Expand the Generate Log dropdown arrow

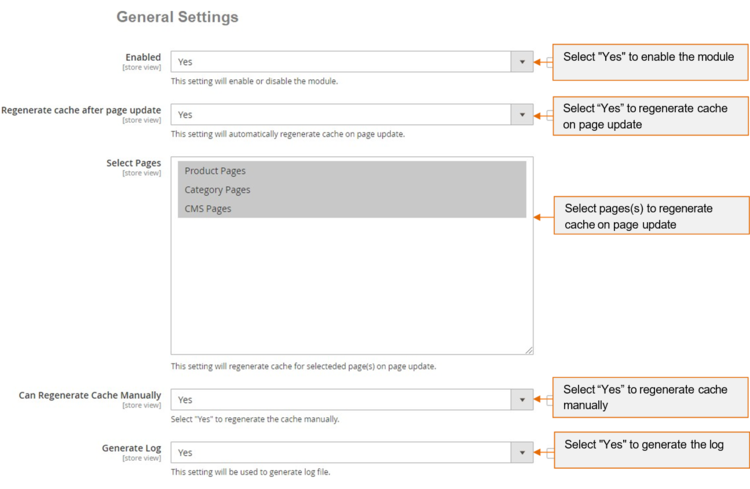click(522, 453)
